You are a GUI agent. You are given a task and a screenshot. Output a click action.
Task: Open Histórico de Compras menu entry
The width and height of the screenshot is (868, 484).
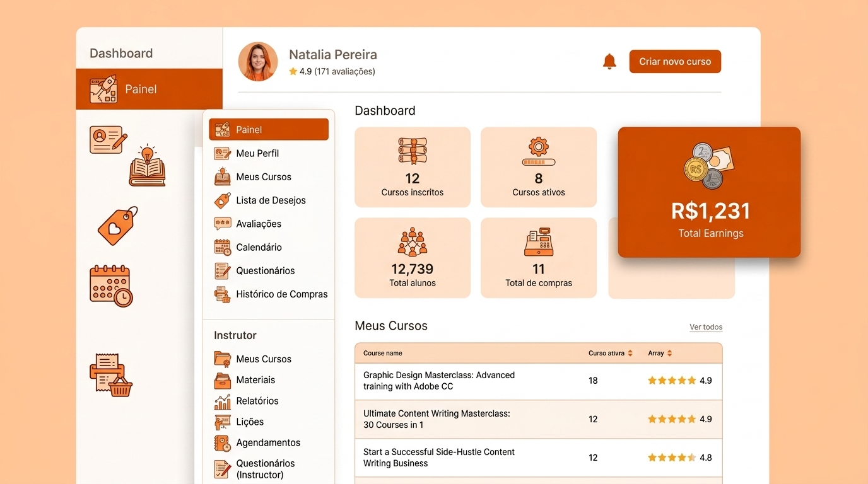coord(281,294)
